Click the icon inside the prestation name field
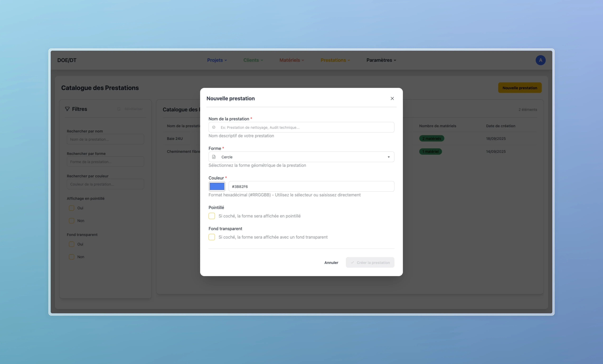 [x=214, y=127]
